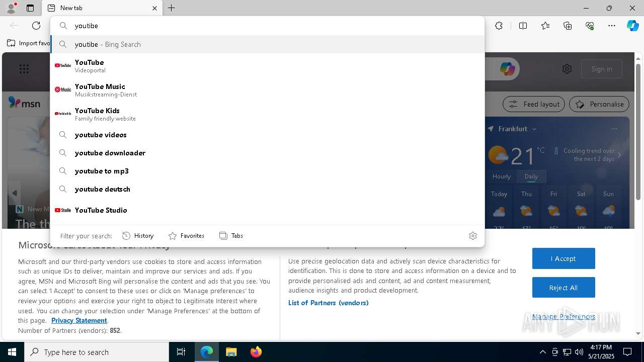Select YouTube Kids suggestion

point(267,114)
